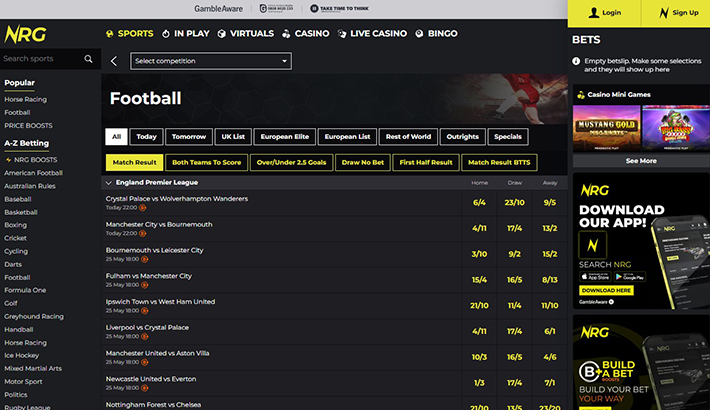Switch market to Draw No Bet
This screenshot has width=710, height=410.
pyautogui.click(x=363, y=163)
